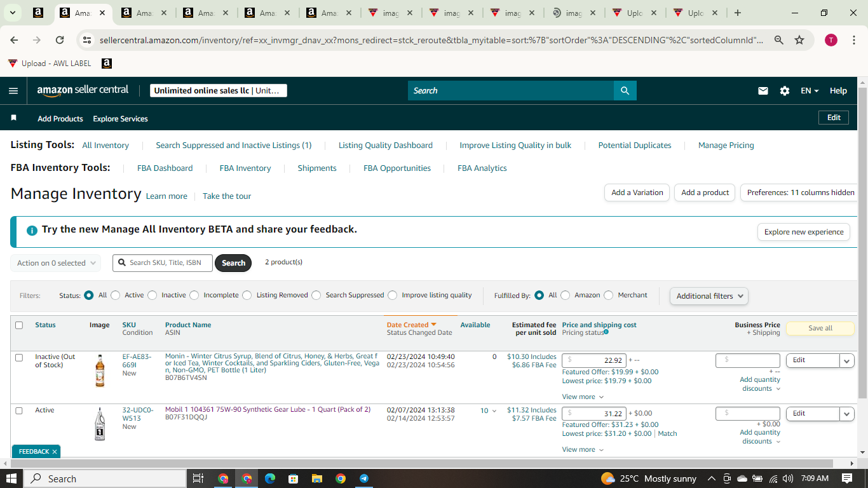The image size is (868, 488).
Task: Open Edit dropdown arrow for Mobil 1 row
Action: pyautogui.click(x=846, y=414)
